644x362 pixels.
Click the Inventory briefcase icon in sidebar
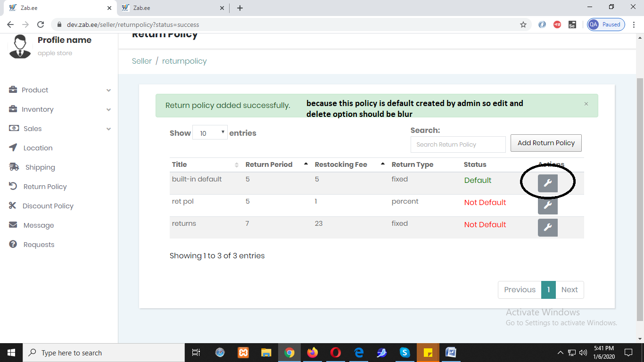(13, 109)
